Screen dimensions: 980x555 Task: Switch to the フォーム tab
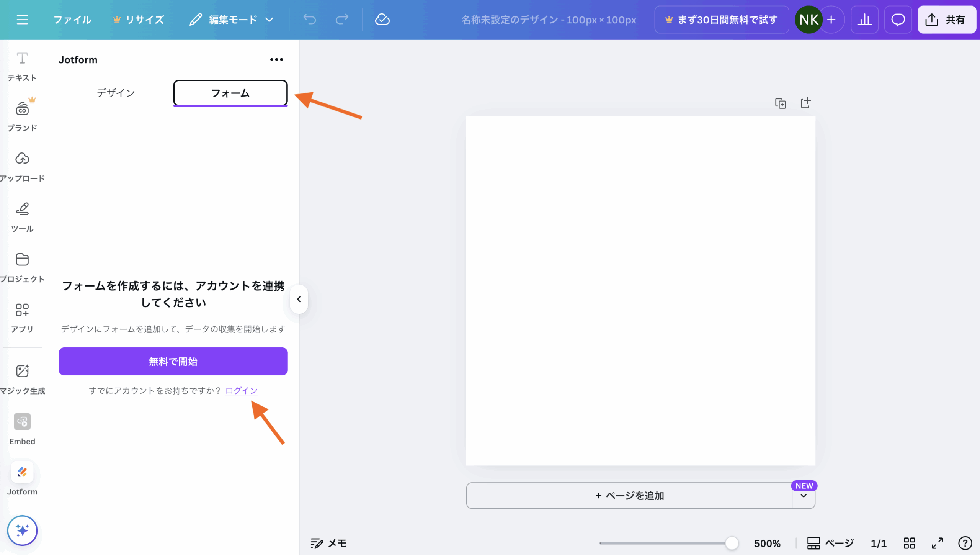point(230,93)
